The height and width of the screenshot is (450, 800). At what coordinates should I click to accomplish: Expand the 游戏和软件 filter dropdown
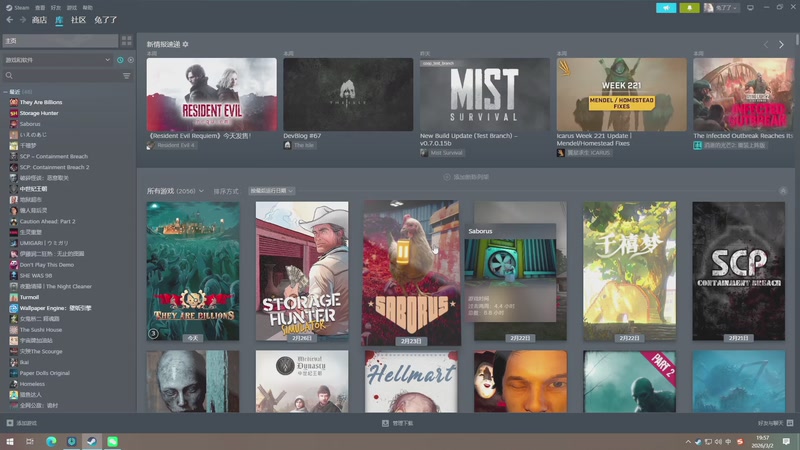coord(57,60)
